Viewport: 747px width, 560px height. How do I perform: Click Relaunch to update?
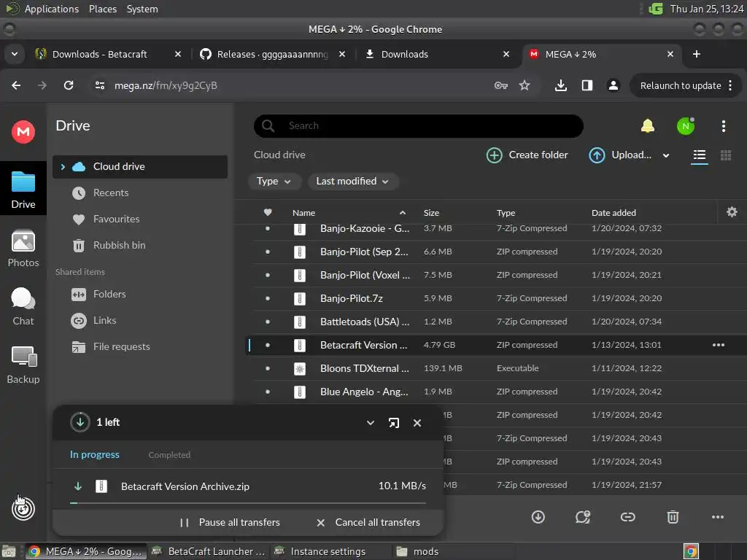coord(681,86)
